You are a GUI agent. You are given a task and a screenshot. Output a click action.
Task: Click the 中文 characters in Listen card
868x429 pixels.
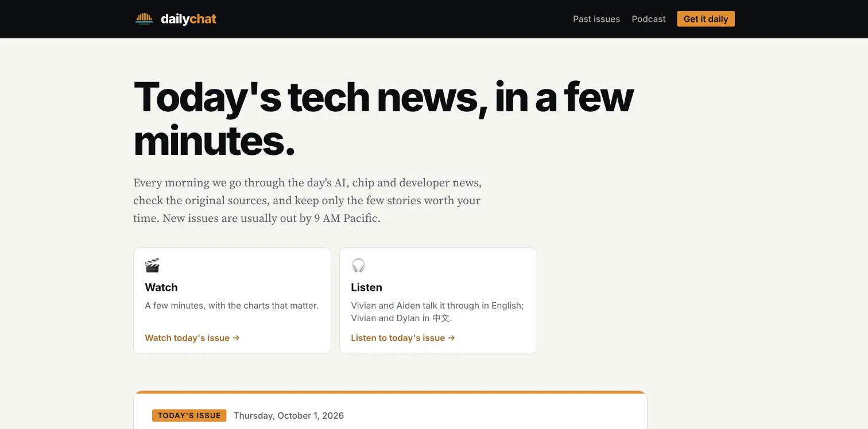coord(441,318)
